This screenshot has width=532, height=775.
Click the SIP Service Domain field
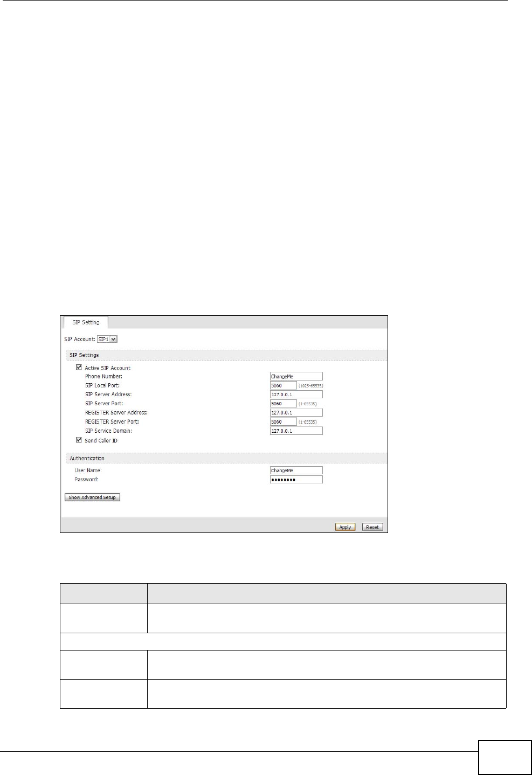point(296,431)
